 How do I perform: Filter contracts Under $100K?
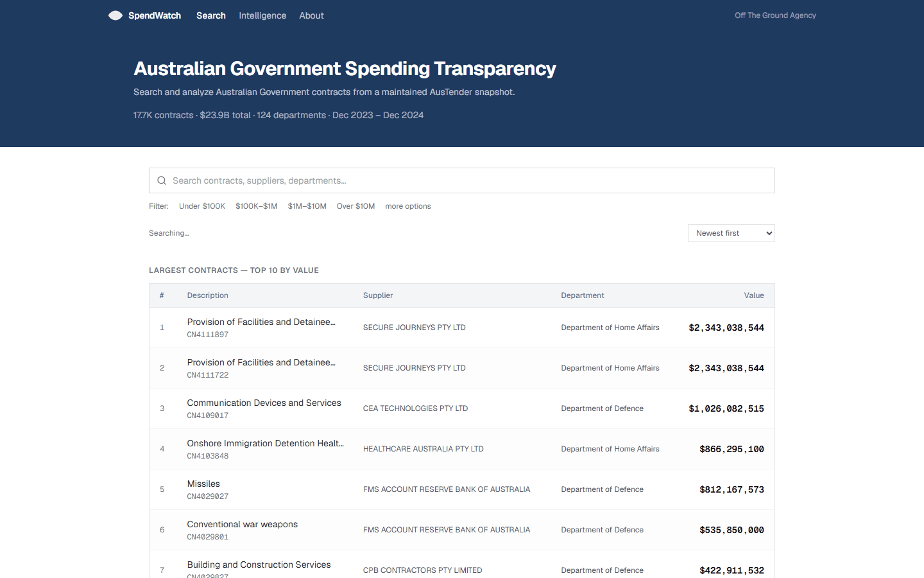[202, 206]
